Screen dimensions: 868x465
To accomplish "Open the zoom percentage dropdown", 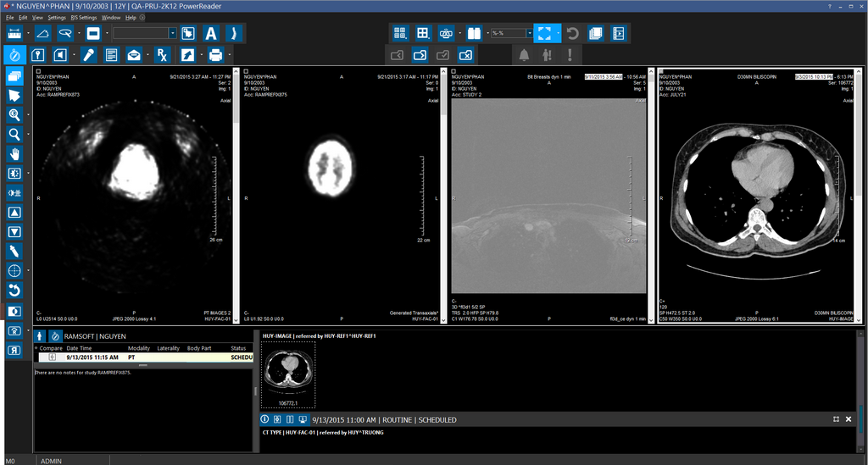I will click(x=529, y=34).
